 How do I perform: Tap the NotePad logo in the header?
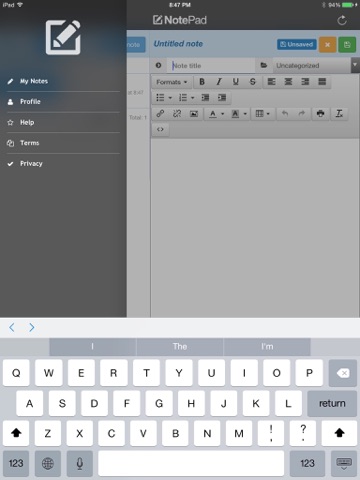click(180, 20)
